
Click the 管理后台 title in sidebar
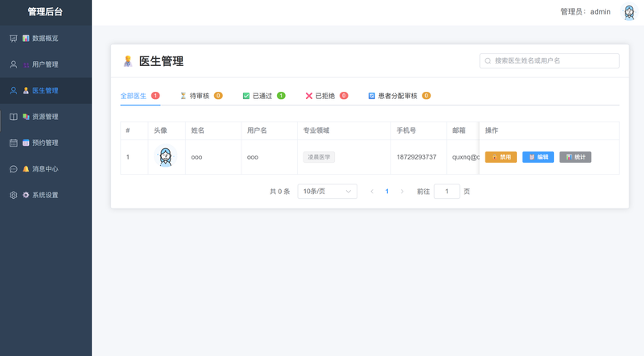pyautogui.click(x=45, y=12)
